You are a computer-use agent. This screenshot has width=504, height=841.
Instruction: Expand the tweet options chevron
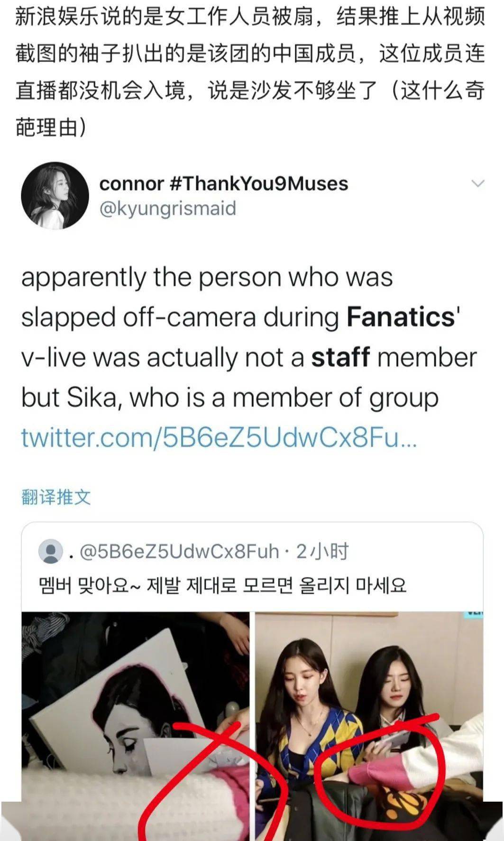coord(478,184)
